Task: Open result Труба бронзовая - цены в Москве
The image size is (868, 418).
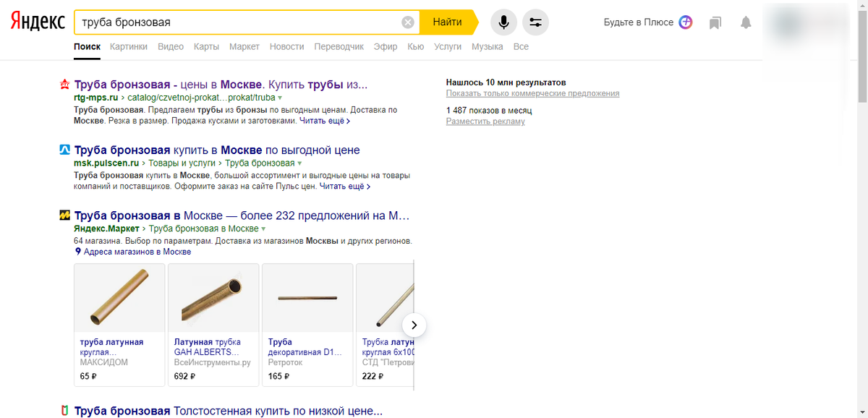Action: pyautogui.click(x=221, y=84)
